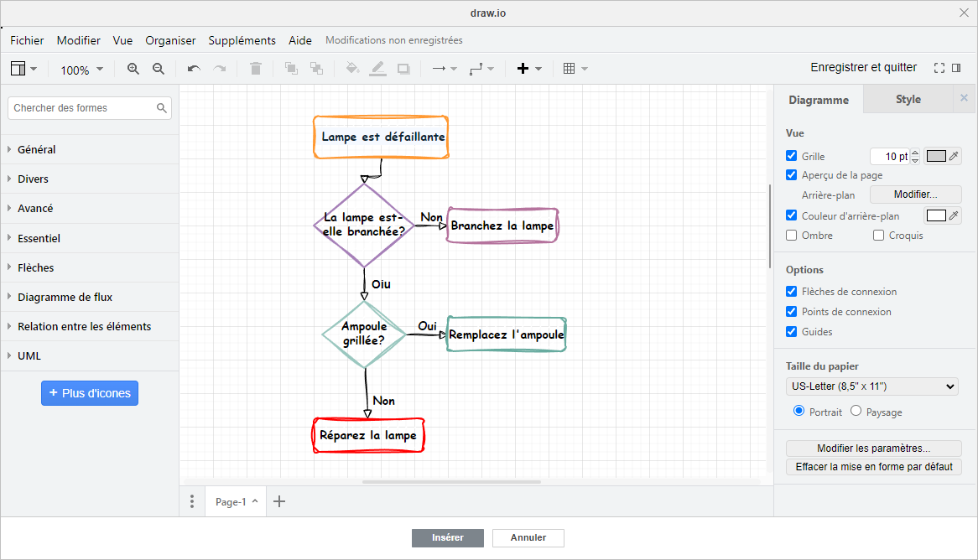Image resolution: width=978 pixels, height=560 pixels.
Task: Open the Fichier menu
Action: pyautogui.click(x=27, y=40)
